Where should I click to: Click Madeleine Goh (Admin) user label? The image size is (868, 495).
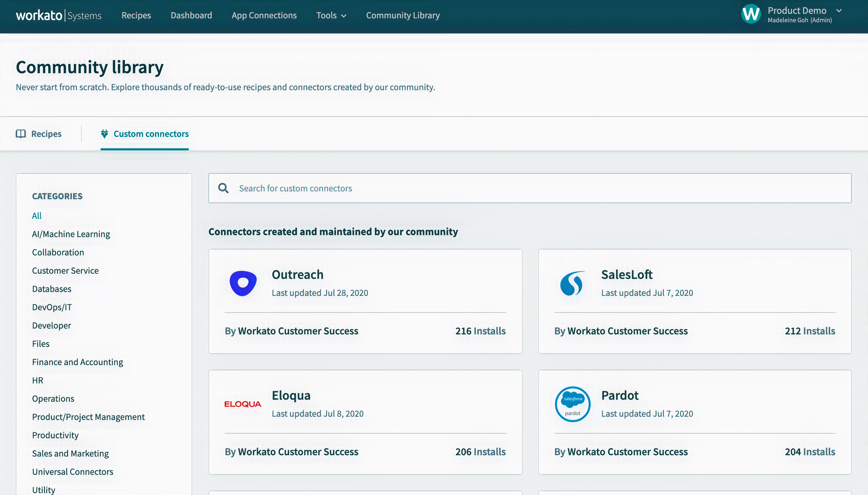tap(800, 20)
